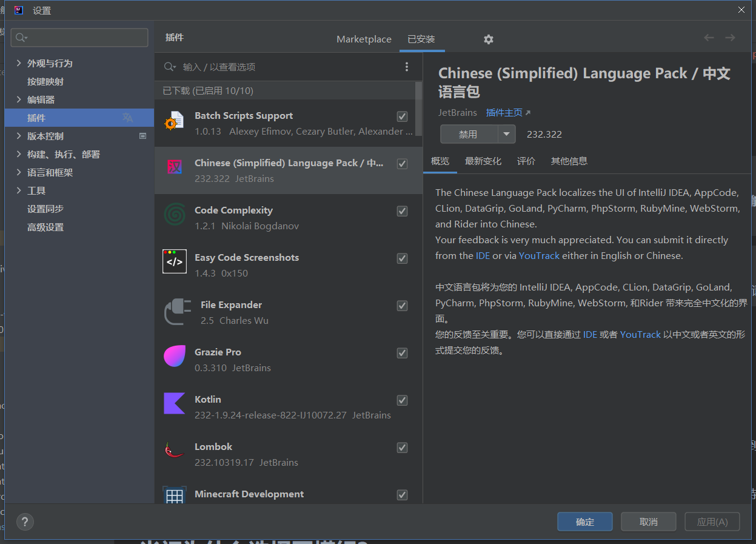Toggle the Minecraft Development plugin checkbox

pyautogui.click(x=402, y=495)
